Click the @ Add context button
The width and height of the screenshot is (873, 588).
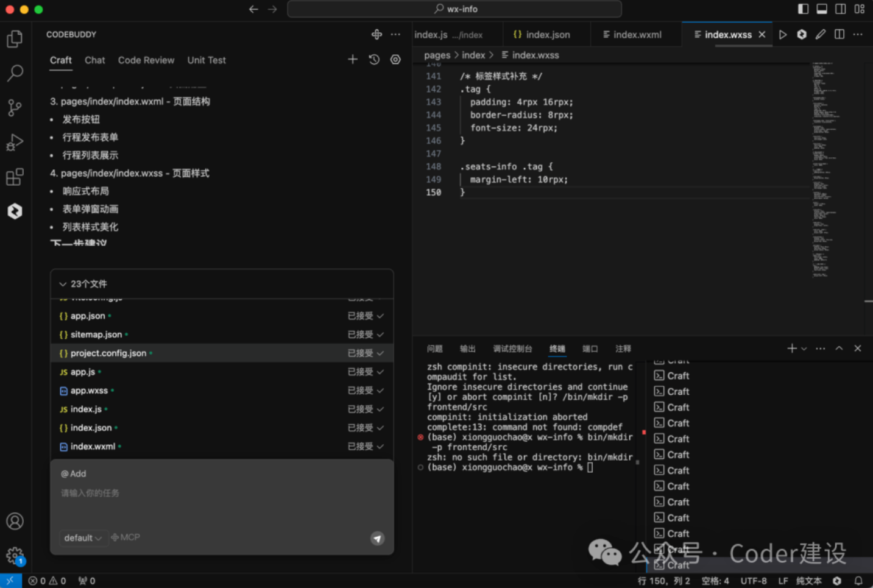pyautogui.click(x=74, y=473)
